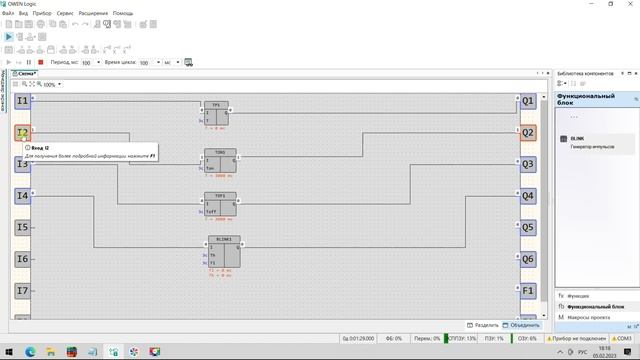This screenshot has width=640, height=360.
Task: Switch library to Функциональный блок tab
Action: pos(597,307)
